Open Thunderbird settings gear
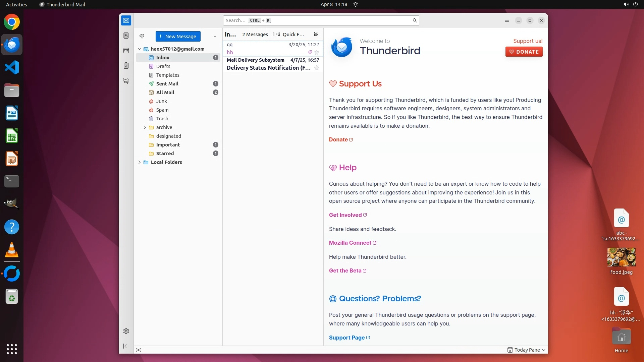 tap(126, 331)
